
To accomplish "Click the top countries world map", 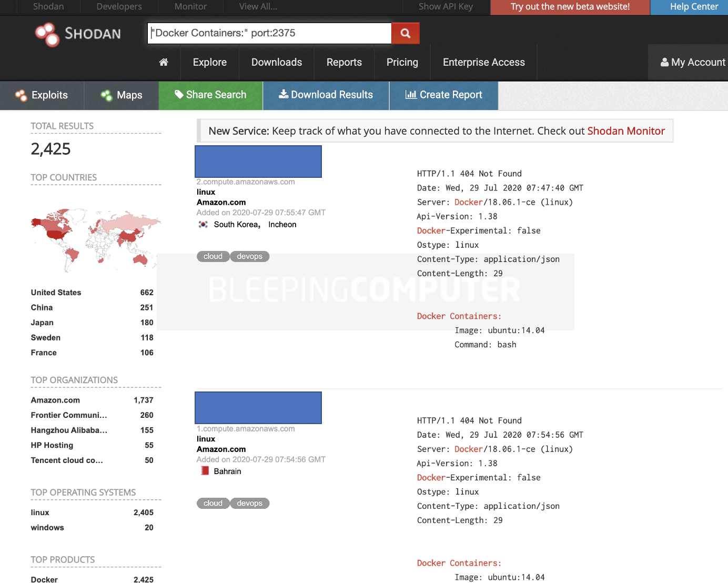I will [x=95, y=240].
